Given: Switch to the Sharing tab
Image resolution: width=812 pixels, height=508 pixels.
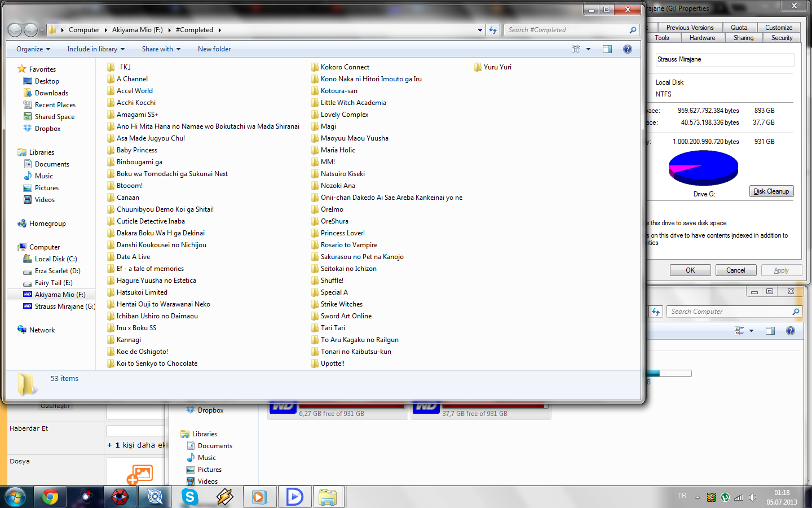Looking at the screenshot, I should (743, 38).
